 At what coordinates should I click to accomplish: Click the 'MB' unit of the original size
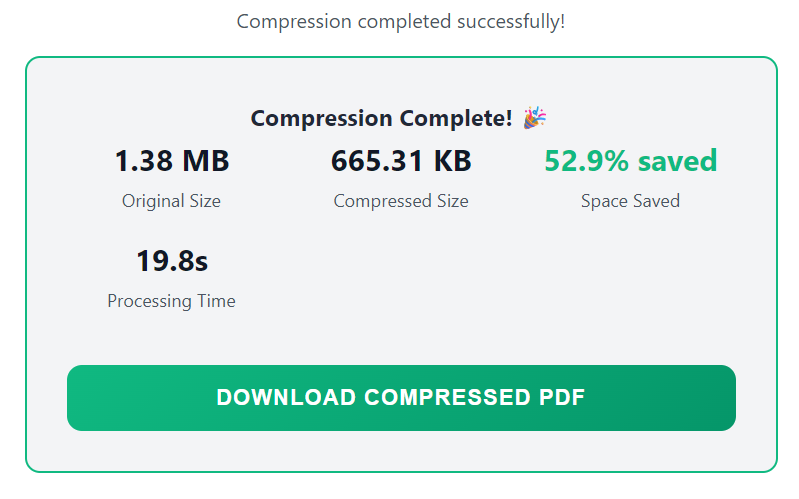pyautogui.click(x=207, y=161)
